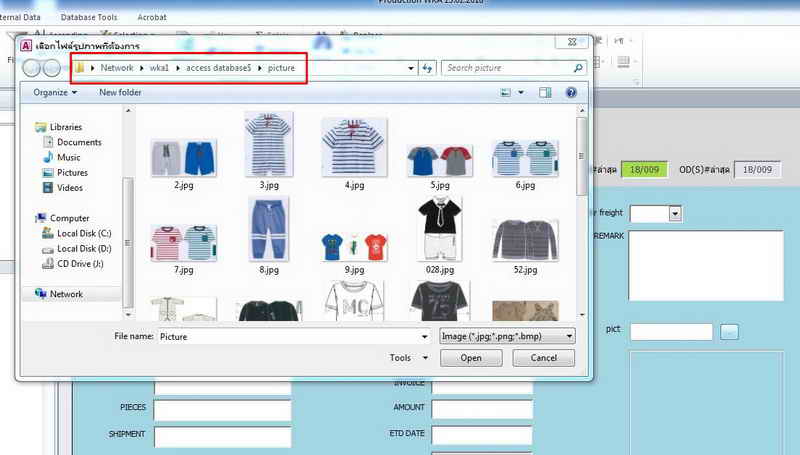The height and width of the screenshot is (455, 800).
Task: Open the Organize dropdown menu
Action: point(55,92)
